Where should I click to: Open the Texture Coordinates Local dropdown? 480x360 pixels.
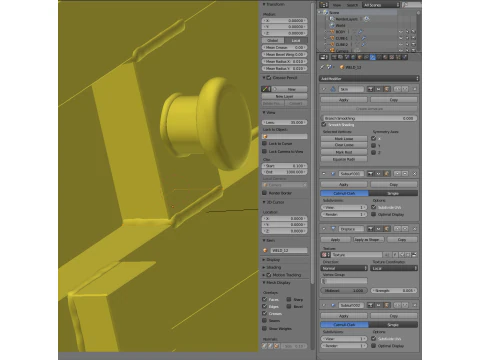(x=394, y=268)
